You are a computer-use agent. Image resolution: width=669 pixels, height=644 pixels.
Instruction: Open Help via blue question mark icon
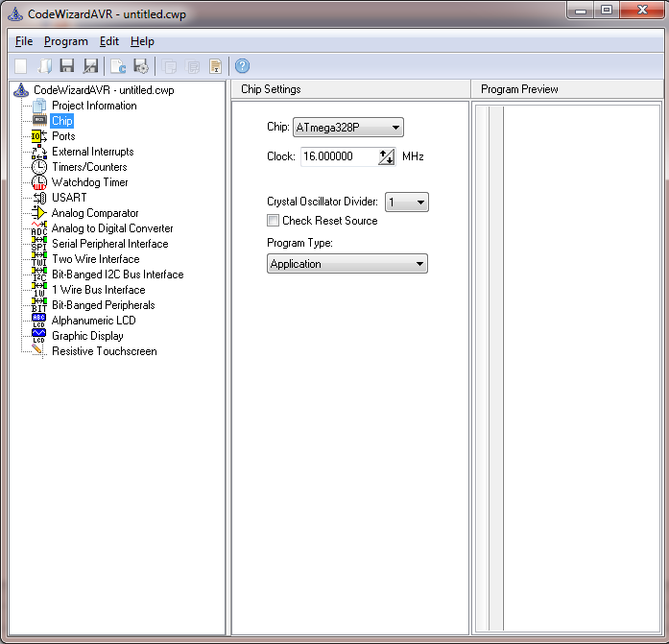point(242,66)
